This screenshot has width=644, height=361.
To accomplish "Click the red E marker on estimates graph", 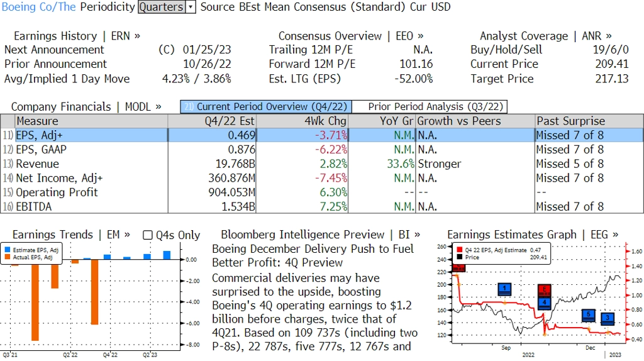I will click(x=545, y=290).
